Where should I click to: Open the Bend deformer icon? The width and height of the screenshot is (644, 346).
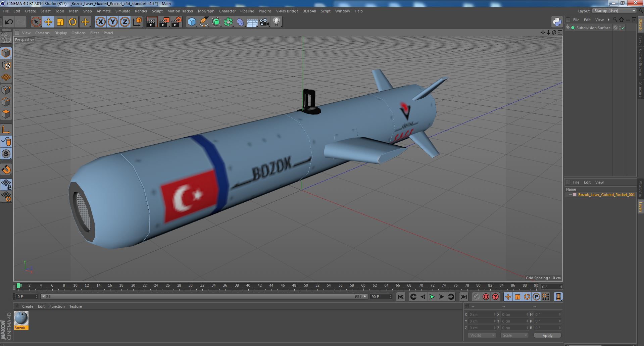240,22
